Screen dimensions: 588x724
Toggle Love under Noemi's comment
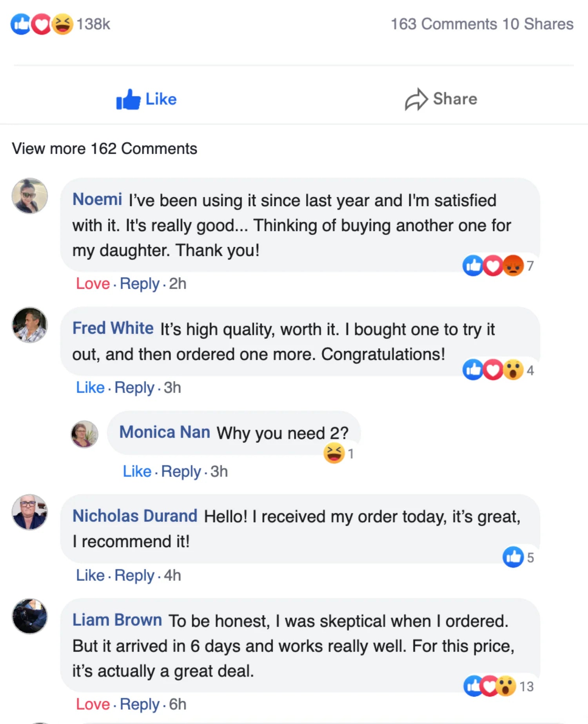(x=93, y=283)
